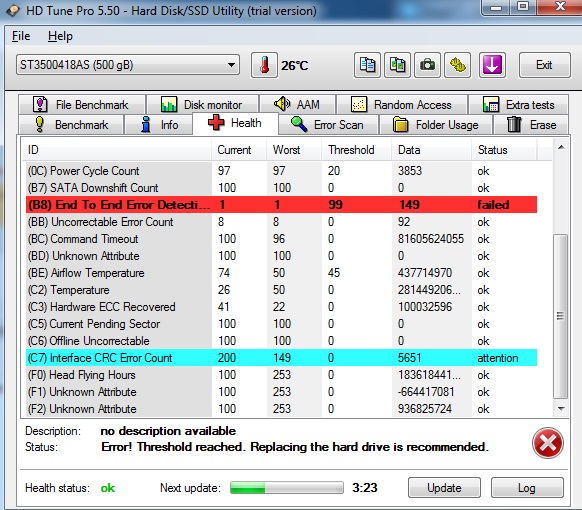Select the (C7) Interface CRC Error Count row
The height and width of the screenshot is (510, 582).
pyautogui.click(x=281, y=358)
